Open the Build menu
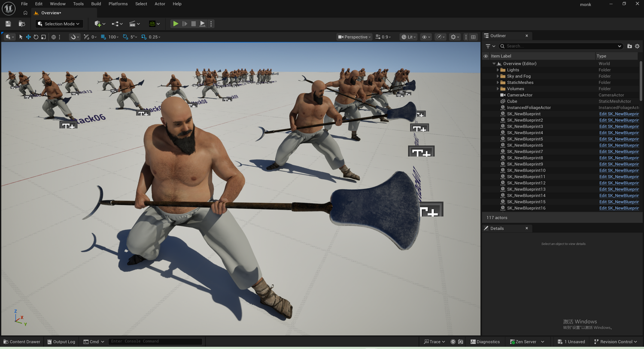The height and width of the screenshot is (349, 644). coord(96,4)
